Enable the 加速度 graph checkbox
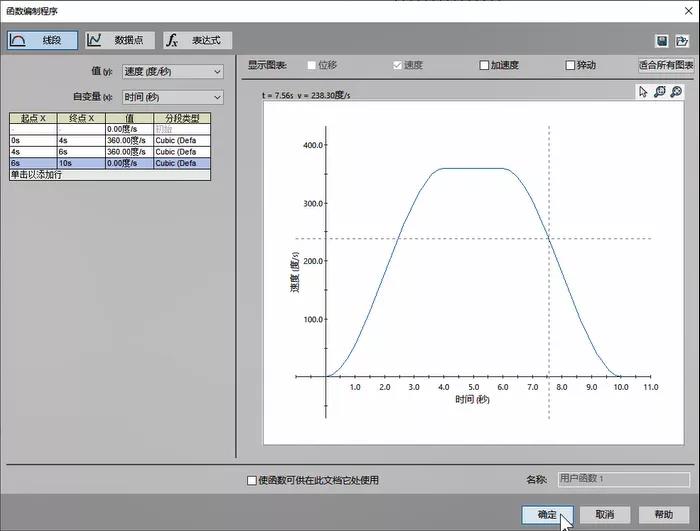 484,65
